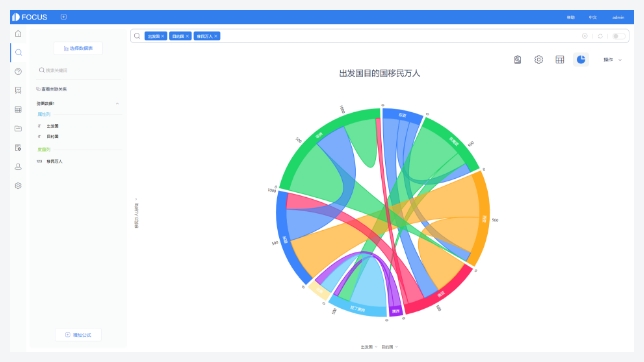The image size is (644, 362).
Task: Click the vertical 移民万人 axis label selector
Action: 136,213
